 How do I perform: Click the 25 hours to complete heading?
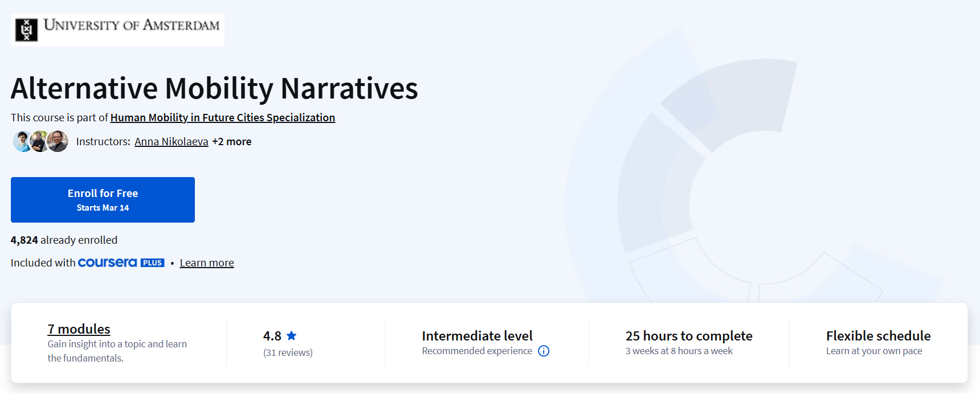click(688, 336)
